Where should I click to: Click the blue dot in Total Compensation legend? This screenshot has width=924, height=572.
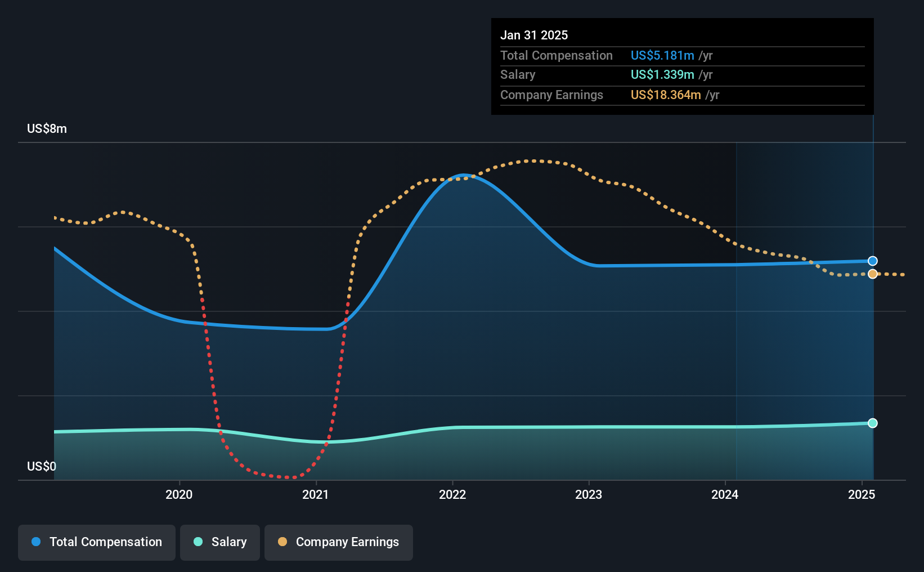[x=36, y=542]
